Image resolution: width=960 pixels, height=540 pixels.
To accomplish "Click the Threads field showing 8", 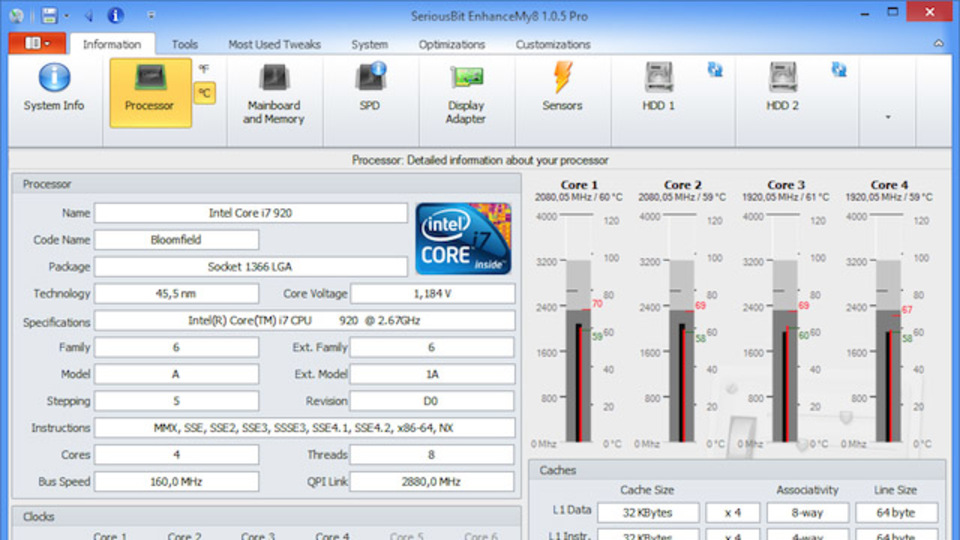I will coord(432,455).
